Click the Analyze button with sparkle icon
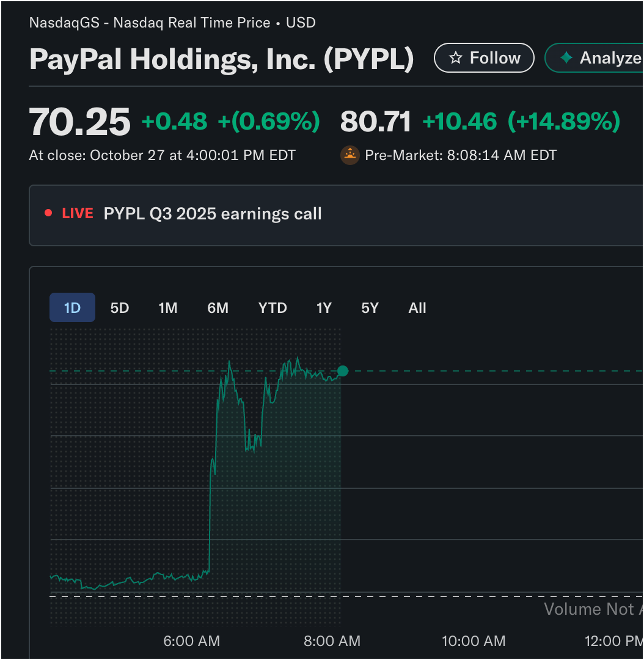This screenshot has height=660, width=644. tap(594, 57)
